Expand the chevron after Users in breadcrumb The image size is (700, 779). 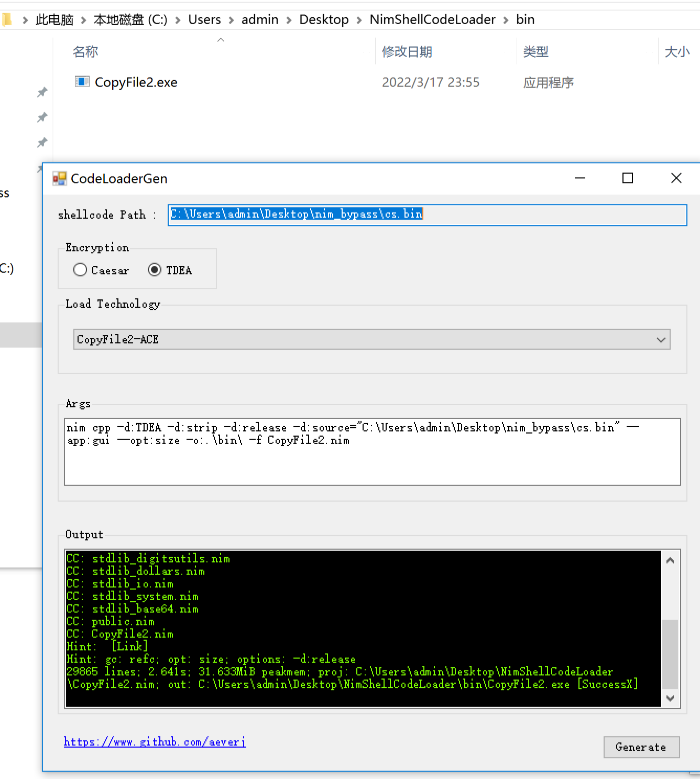231,20
